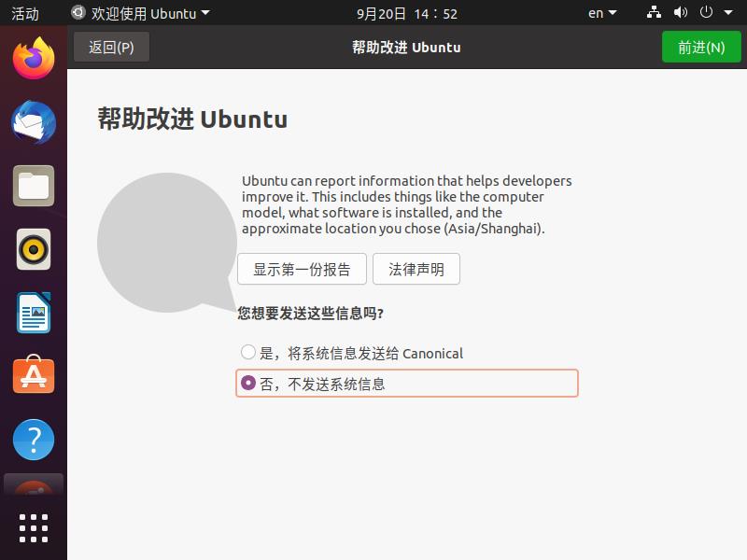Open the clock 9月20日 14:52 calendar
The height and width of the screenshot is (560, 747).
coord(407,13)
